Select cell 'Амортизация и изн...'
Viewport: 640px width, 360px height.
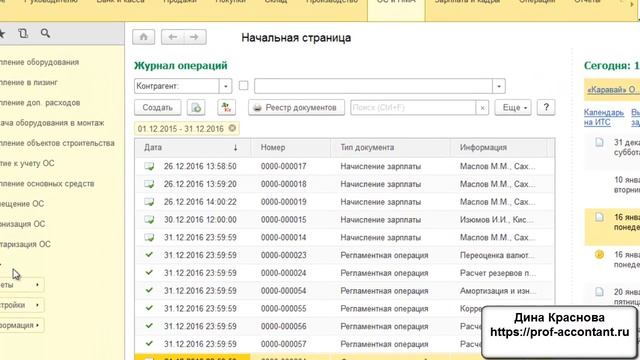tap(498, 291)
